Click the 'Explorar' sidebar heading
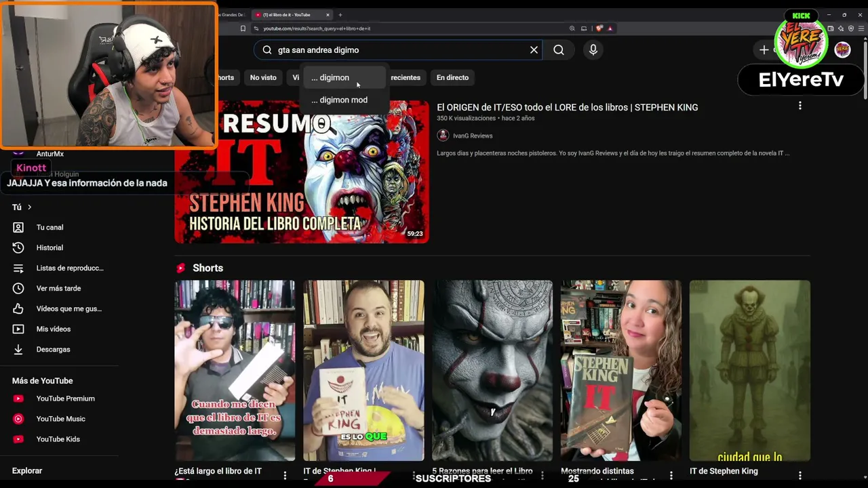The width and height of the screenshot is (868, 488). (x=27, y=471)
